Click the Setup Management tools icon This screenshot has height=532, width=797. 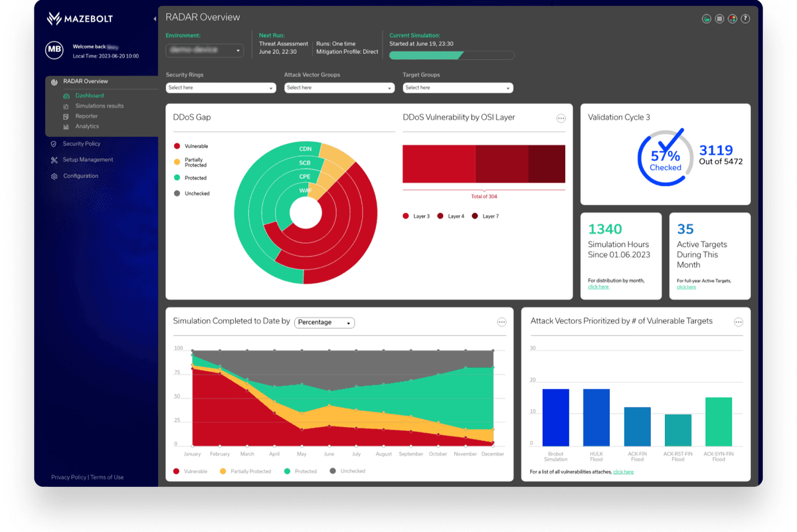(x=54, y=160)
